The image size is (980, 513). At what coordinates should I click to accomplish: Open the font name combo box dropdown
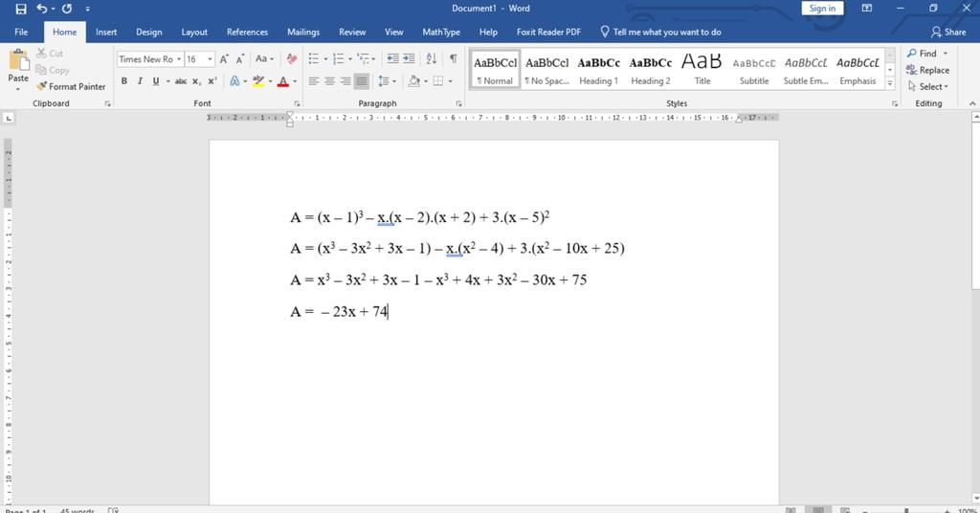pos(179,59)
